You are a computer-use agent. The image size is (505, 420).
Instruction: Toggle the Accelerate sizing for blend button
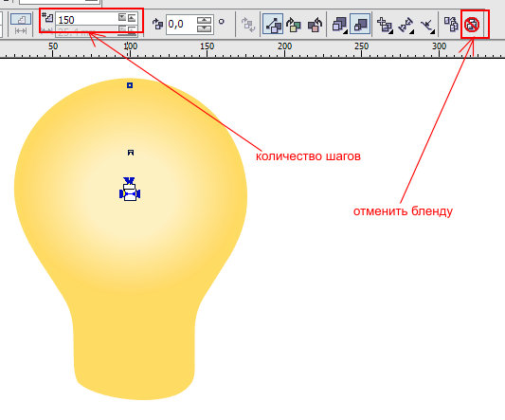[x=360, y=24]
